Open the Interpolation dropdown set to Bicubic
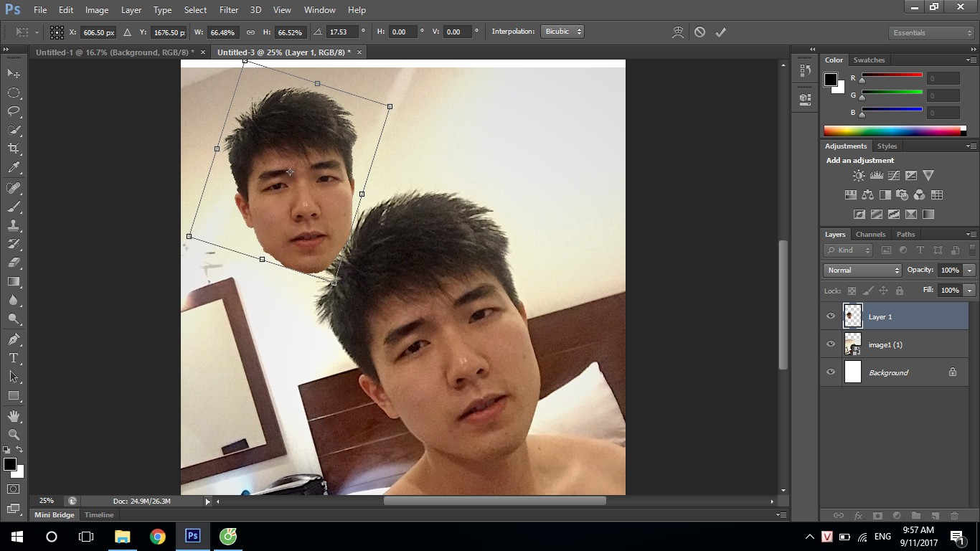Screen dimensions: 980x551 click(x=563, y=32)
